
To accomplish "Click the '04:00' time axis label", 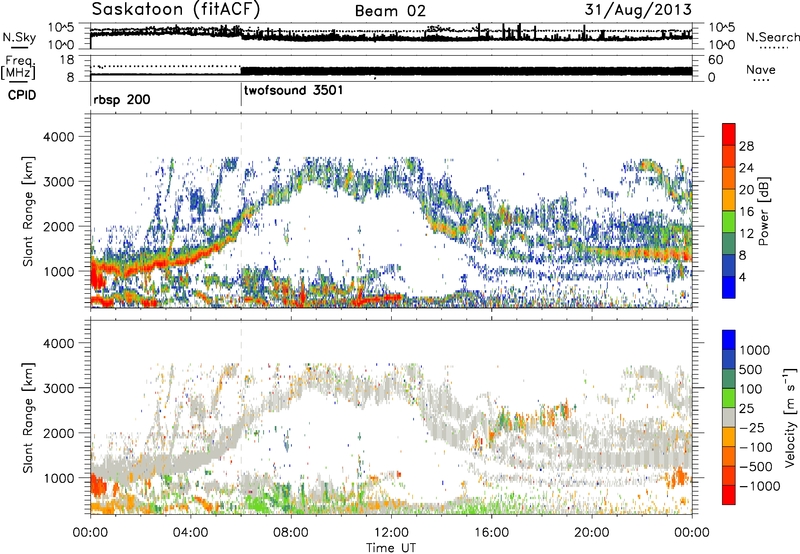I will tap(191, 533).
